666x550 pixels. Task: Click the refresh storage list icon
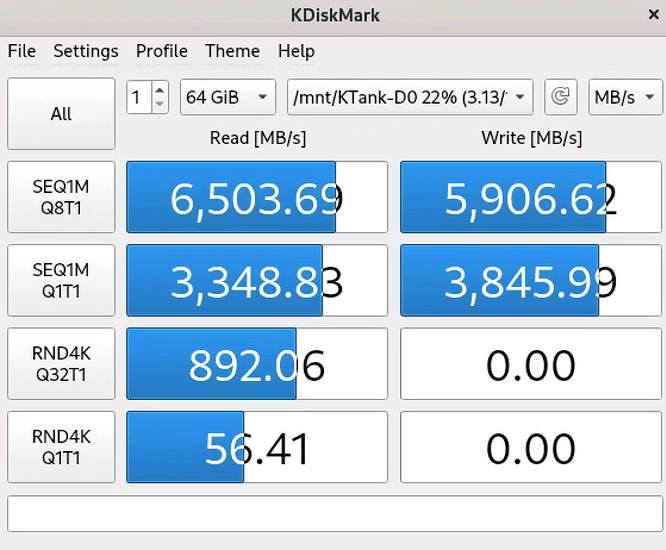coord(561,97)
